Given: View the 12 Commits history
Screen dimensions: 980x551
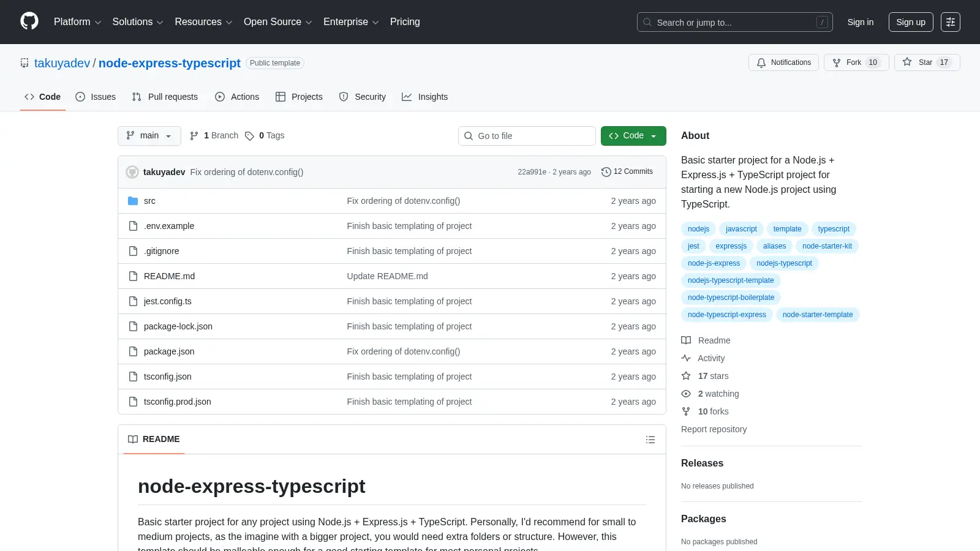Looking at the screenshot, I should 627,172.
